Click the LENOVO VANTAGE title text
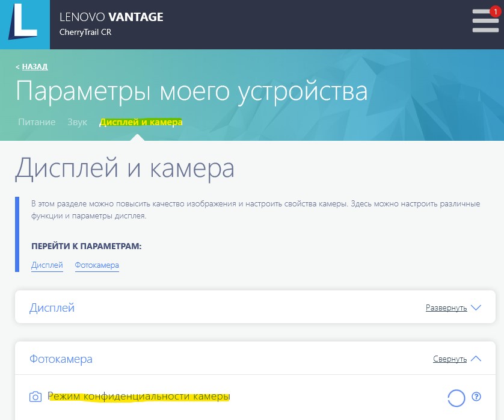The height and width of the screenshot is (420, 504). (111, 17)
